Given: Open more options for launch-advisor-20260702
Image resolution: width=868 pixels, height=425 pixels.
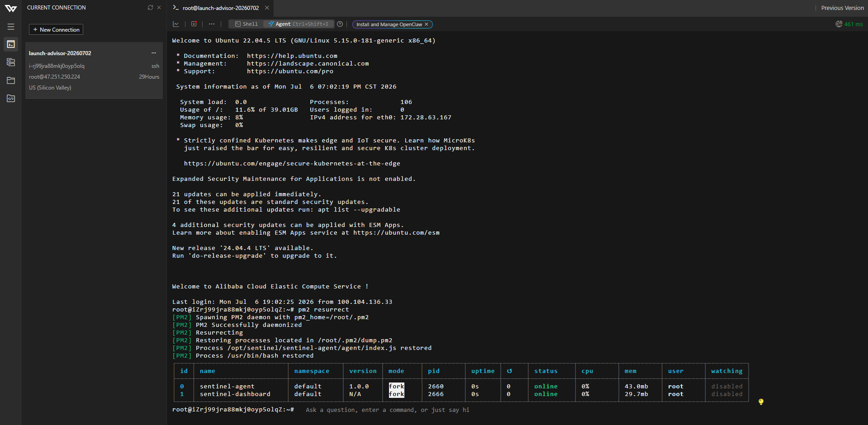Looking at the screenshot, I should click(x=154, y=53).
